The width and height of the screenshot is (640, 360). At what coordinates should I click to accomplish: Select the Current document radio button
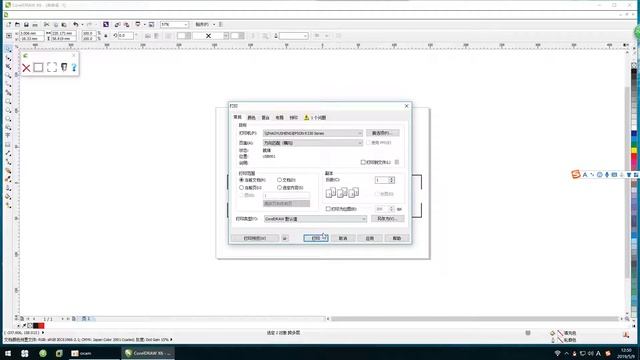click(242, 180)
